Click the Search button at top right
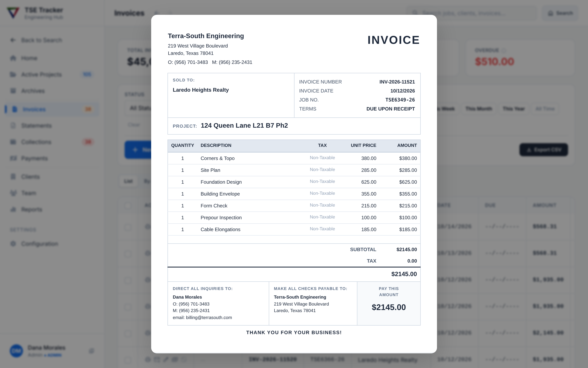 pos(560,13)
